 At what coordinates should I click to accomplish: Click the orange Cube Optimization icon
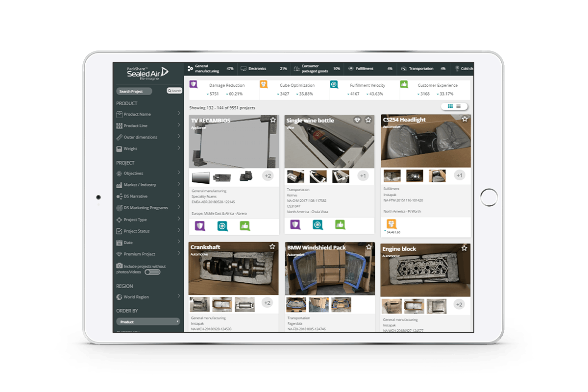click(x=264, y=84)
